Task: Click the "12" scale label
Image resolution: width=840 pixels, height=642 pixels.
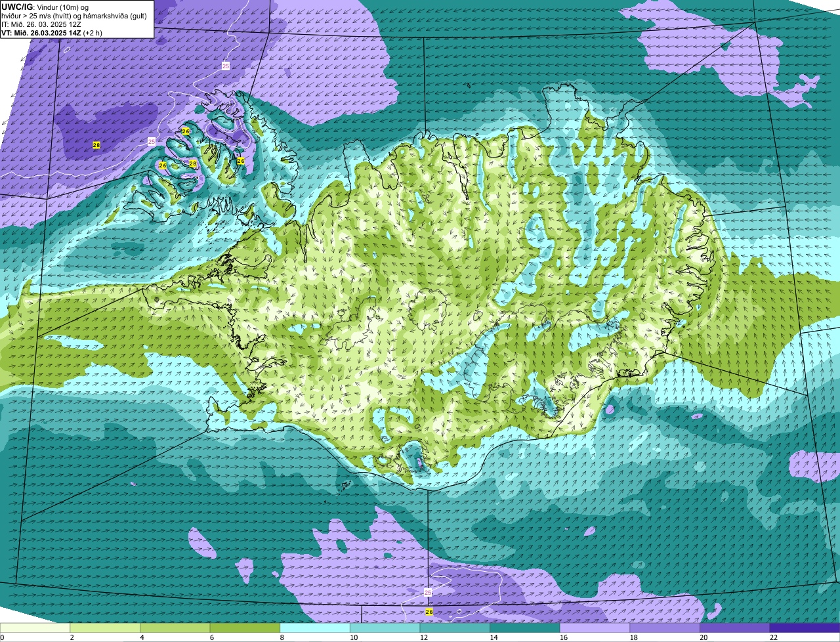Action: click(424, 637)
